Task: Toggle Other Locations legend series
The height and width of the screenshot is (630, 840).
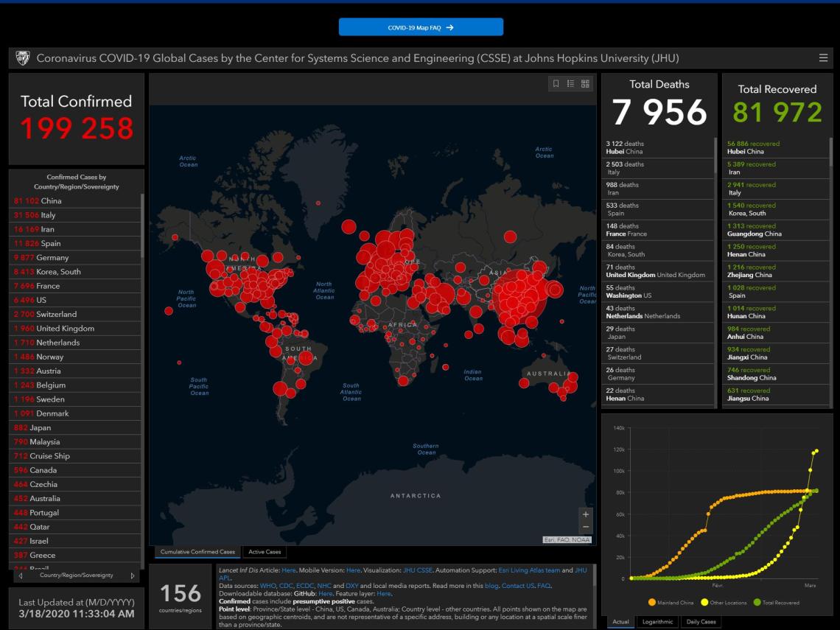Action: coord(724,603)
